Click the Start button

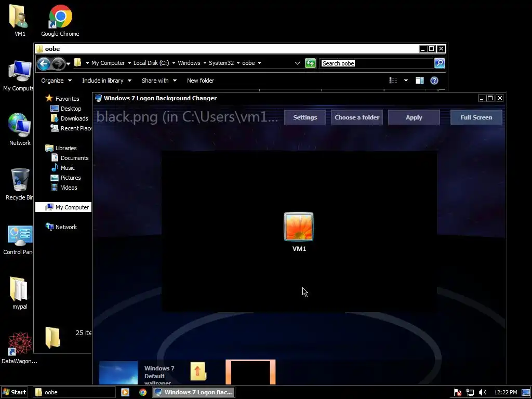14,392
